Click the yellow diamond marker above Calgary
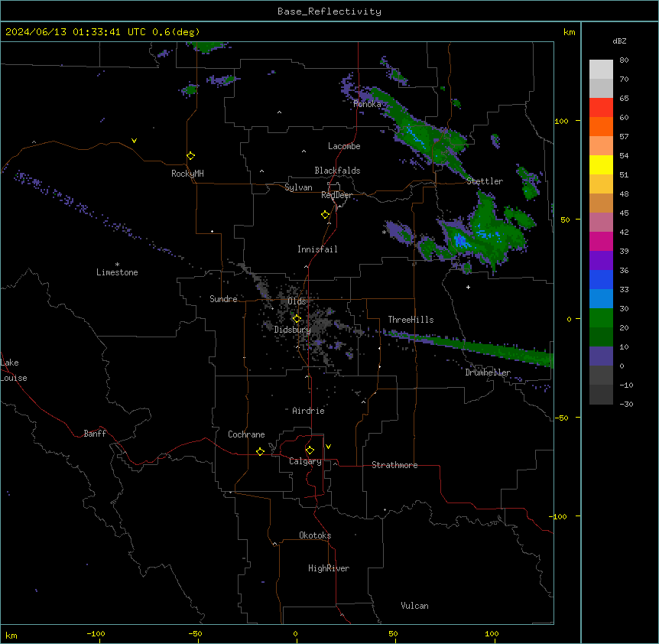This screenshot has width=659, height=644. coord(310,450)
